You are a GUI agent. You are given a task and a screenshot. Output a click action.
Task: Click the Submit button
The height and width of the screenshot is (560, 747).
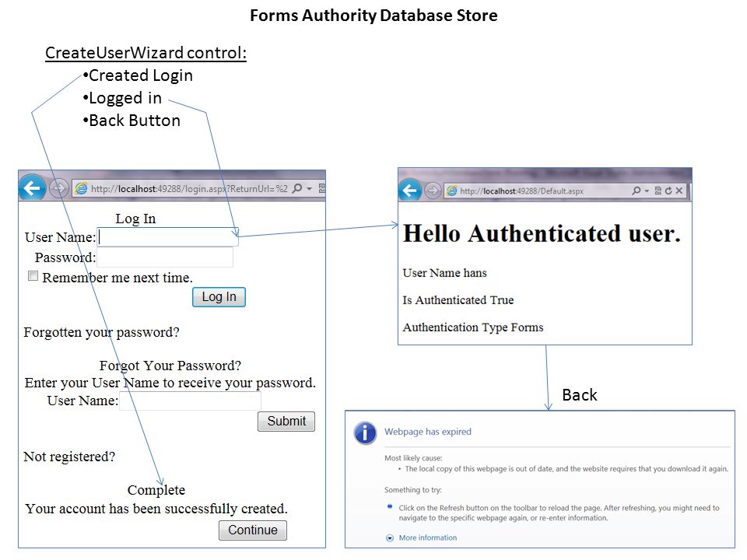point(286,421)
